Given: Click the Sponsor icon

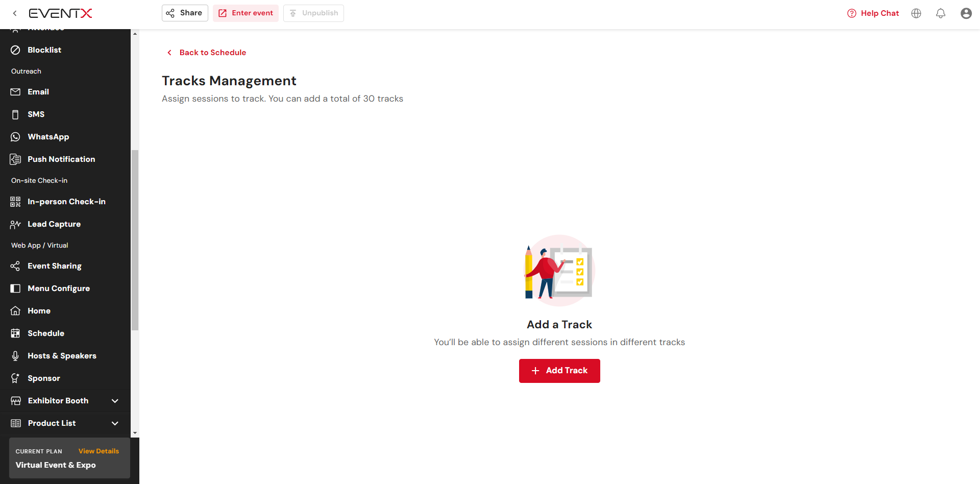Looking at the screenshot, I should [x=15, y=378].
